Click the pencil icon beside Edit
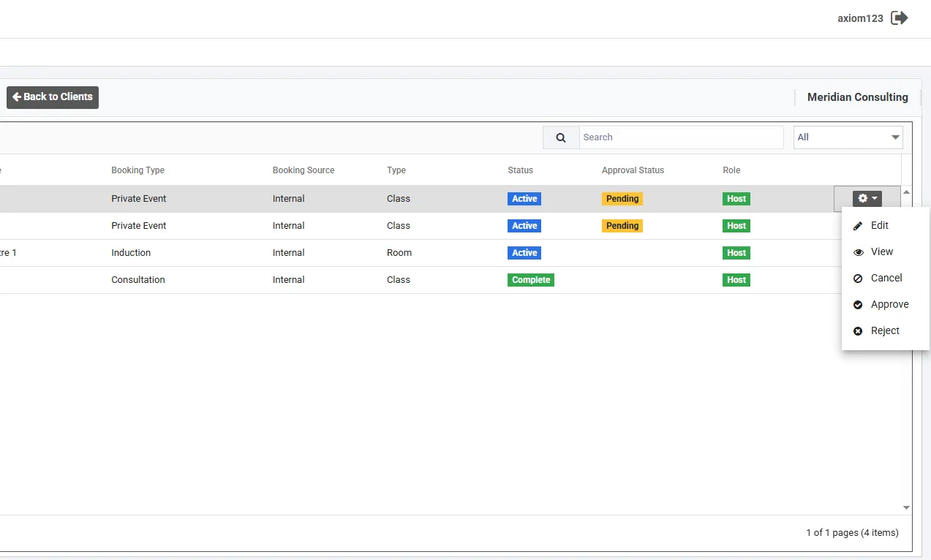This screenshot has height=560, width=931. 858,226
